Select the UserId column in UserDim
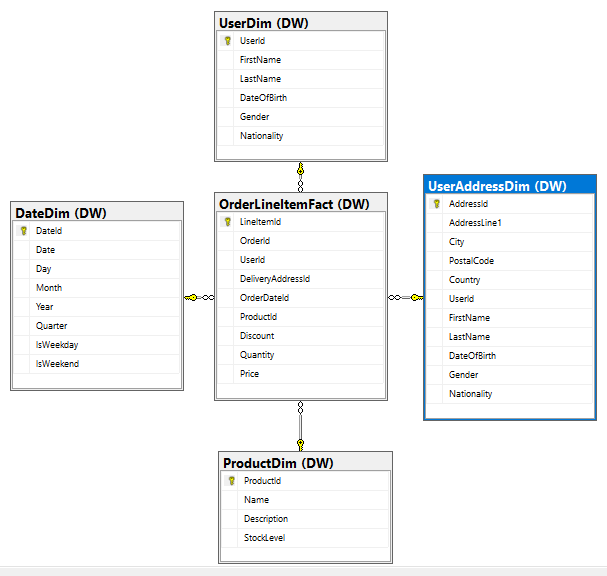 tap(301, 41)
